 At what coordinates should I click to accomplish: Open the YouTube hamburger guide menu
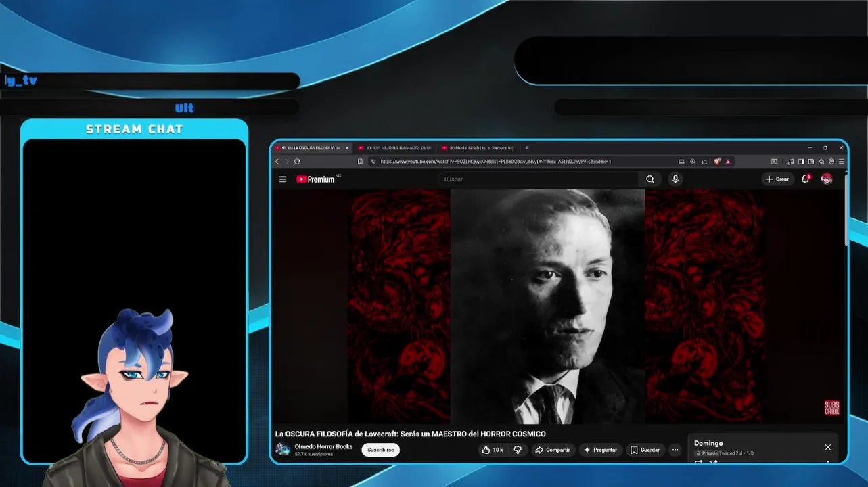pos(283,179)
